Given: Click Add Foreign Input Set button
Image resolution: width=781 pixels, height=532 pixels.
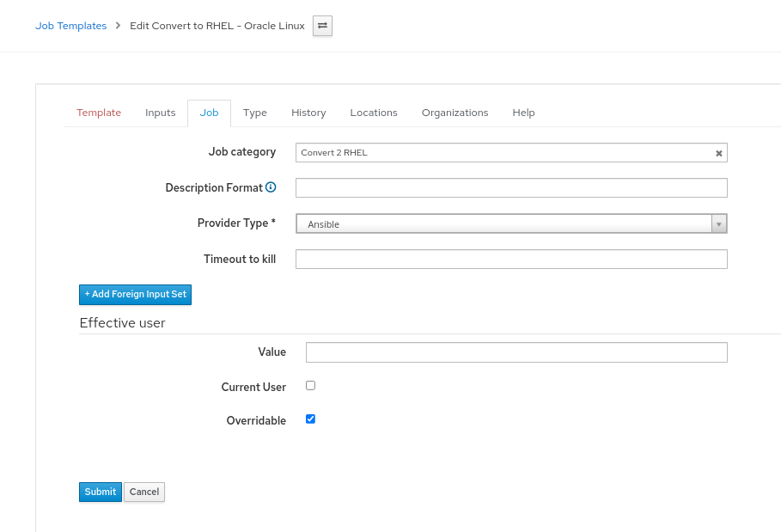Looking at the screenshot, I should [x=135, y=295].
